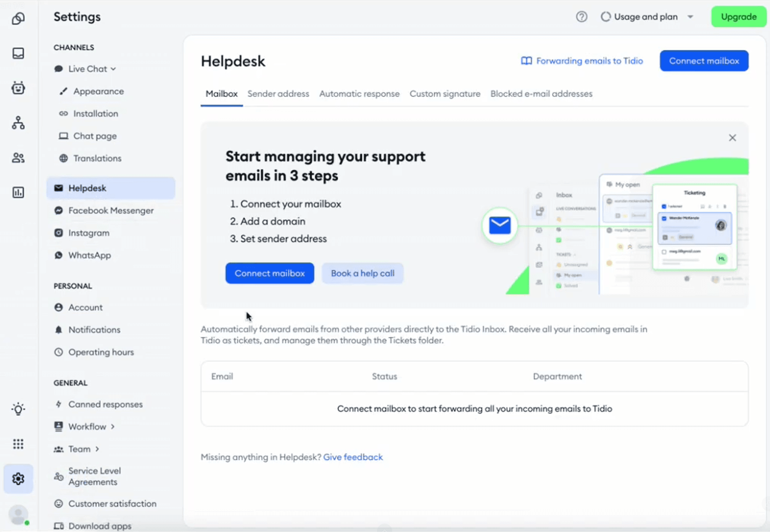Open the Inbox icon in left rail
The width and height of the screenshot is (770, 532).
[x=18, y=53]
